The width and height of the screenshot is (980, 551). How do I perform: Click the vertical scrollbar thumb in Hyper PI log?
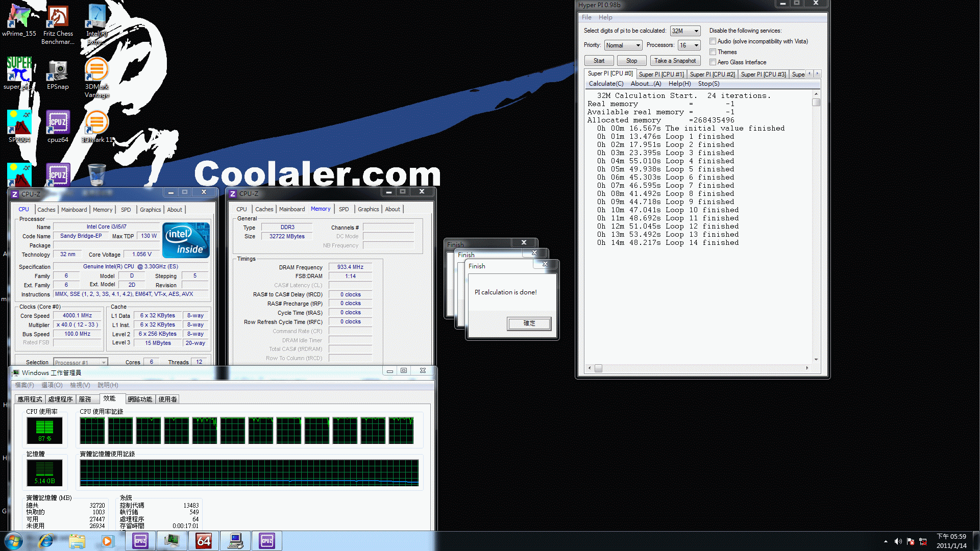pyautogui.click(x=816, y=102)
